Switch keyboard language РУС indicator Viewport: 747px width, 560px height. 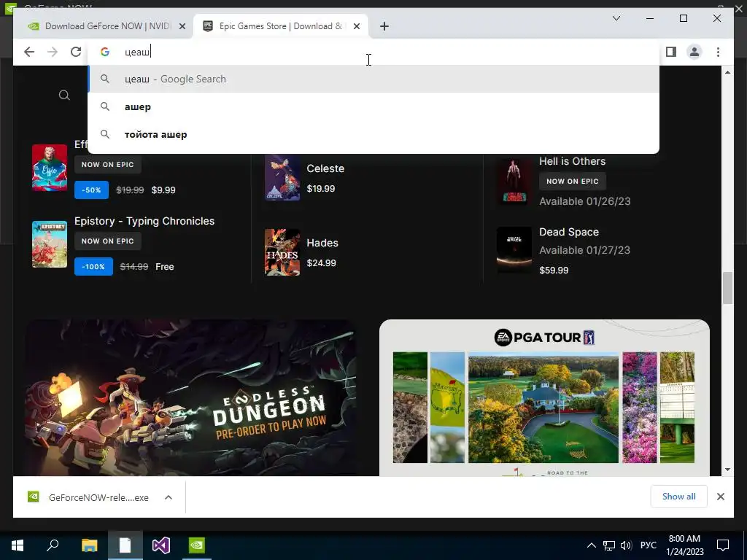(x=648, y=545)
